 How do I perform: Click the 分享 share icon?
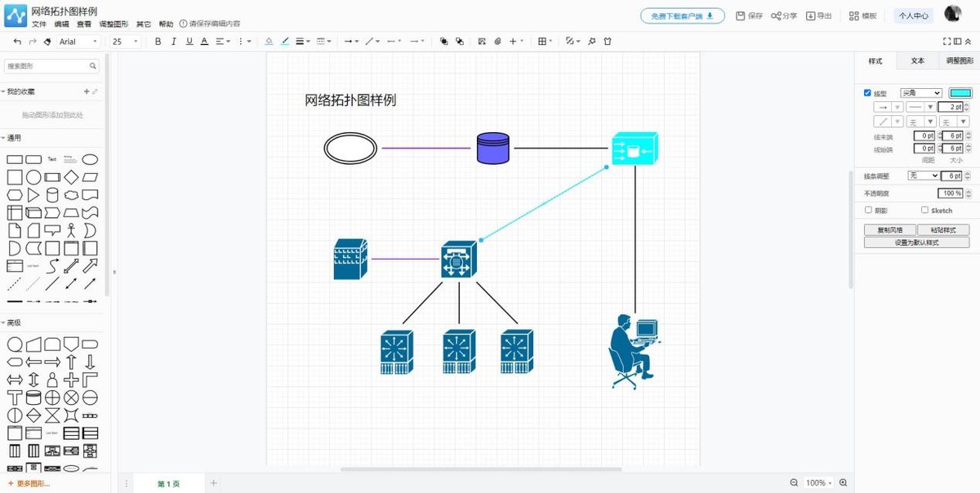click(784, 16)
